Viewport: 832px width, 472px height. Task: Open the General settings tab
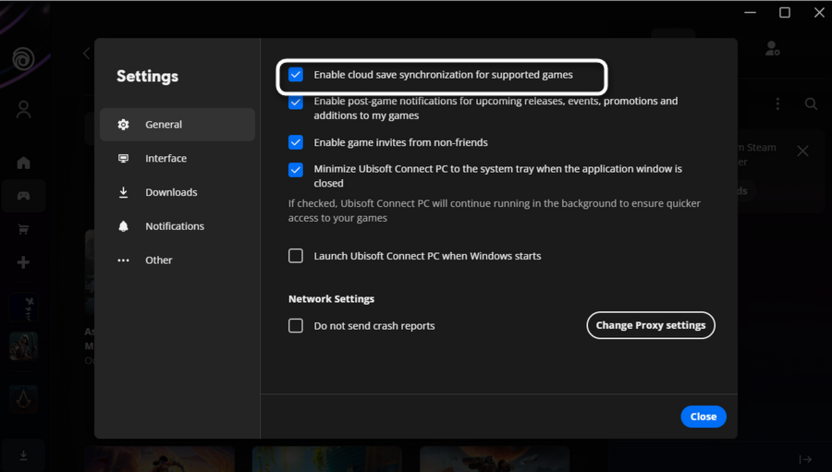[x=177, y=125]
